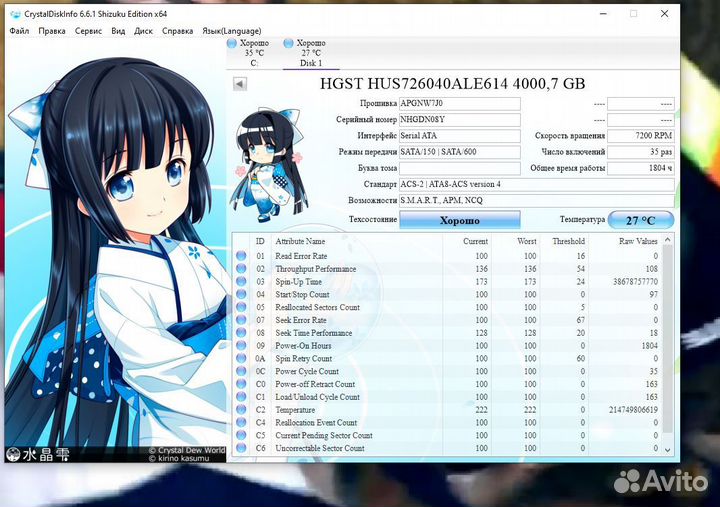Viewport: 720px width, 507px height.
Task: Select the Power-On Hours attribute name
Action: click(303, 346)
